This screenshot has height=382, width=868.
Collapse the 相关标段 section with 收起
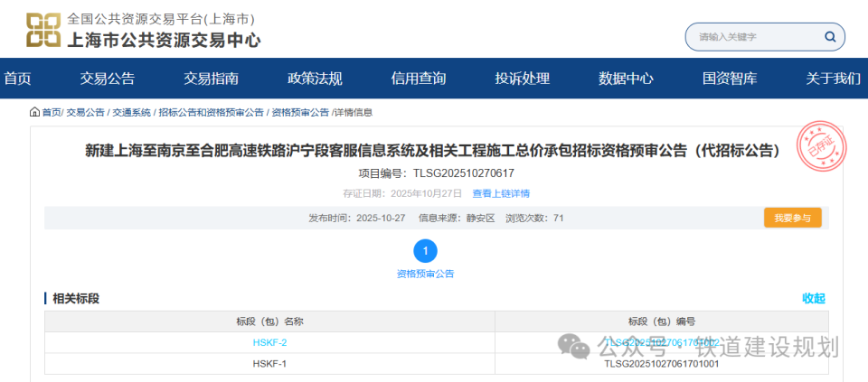(x=814, y=299)
